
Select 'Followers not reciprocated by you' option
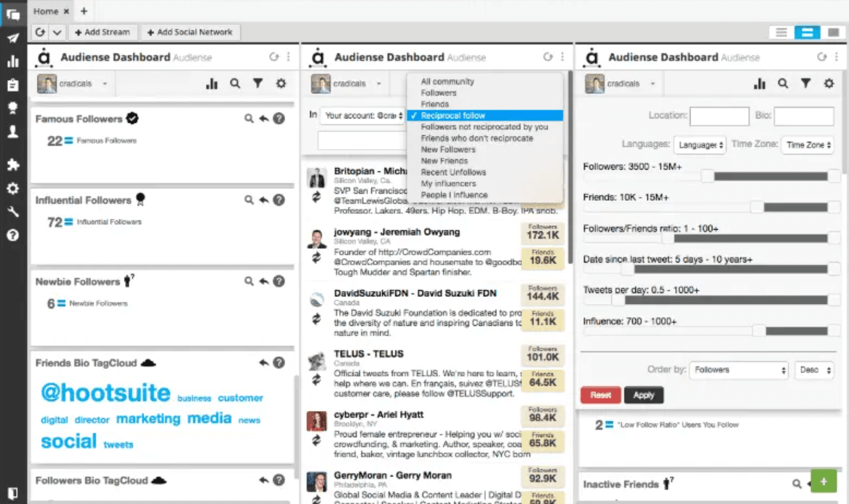[484, 127]
